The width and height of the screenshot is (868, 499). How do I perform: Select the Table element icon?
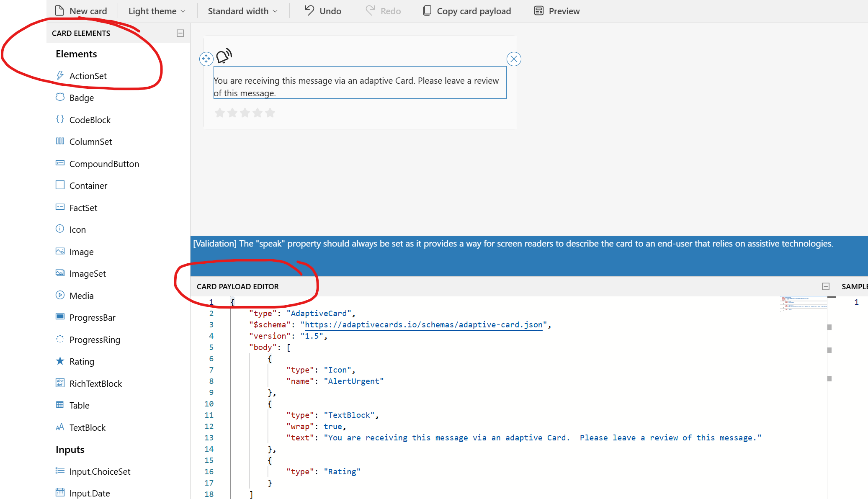[60, 405]
